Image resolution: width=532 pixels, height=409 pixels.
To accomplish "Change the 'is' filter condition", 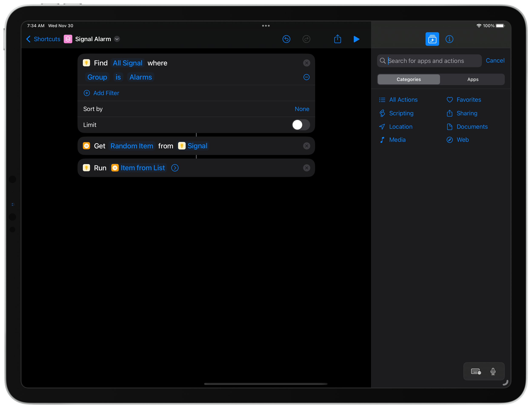I will (118, 77).
